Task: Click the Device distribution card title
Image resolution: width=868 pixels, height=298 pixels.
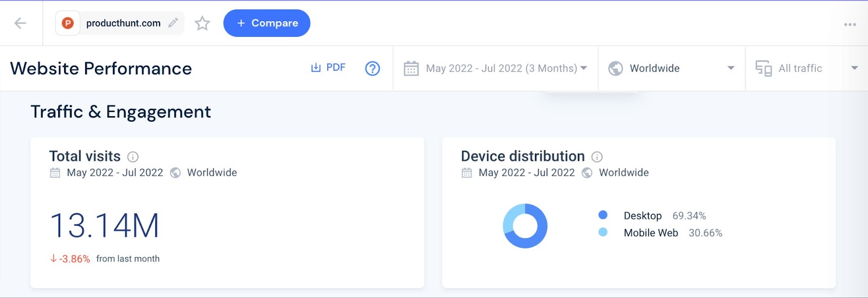Action: 523,156
